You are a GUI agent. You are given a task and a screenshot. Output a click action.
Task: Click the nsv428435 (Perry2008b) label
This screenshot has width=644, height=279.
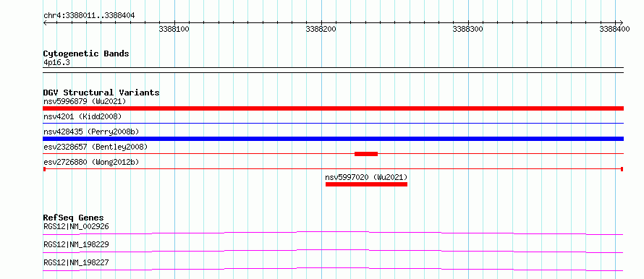(91, 132)
